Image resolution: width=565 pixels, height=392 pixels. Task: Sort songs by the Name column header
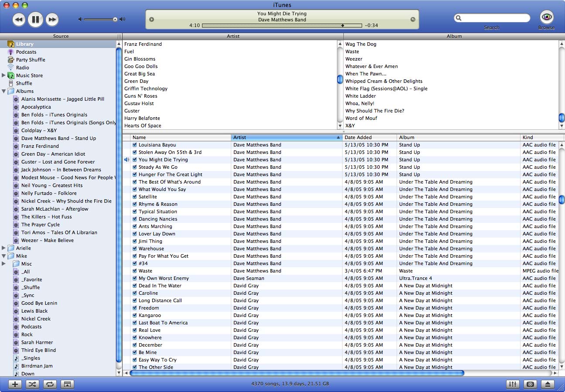click(181, 137)
